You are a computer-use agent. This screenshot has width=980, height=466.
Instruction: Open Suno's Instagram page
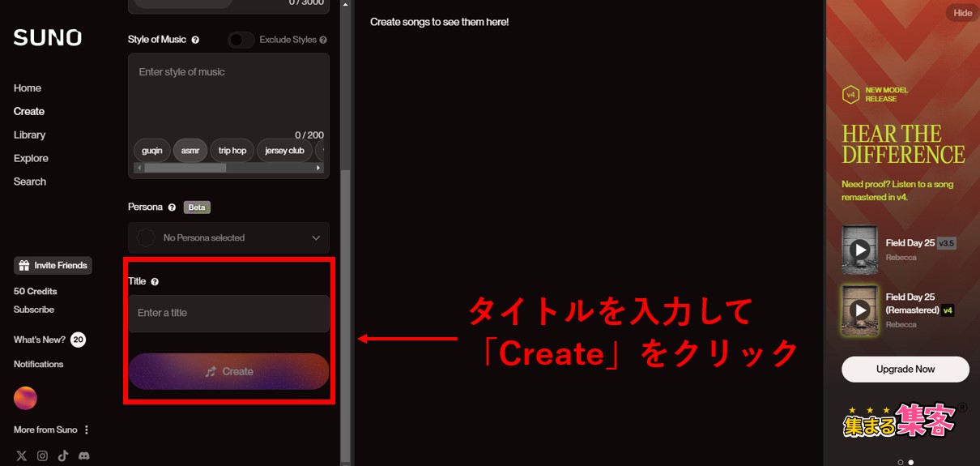click(42, 455)
